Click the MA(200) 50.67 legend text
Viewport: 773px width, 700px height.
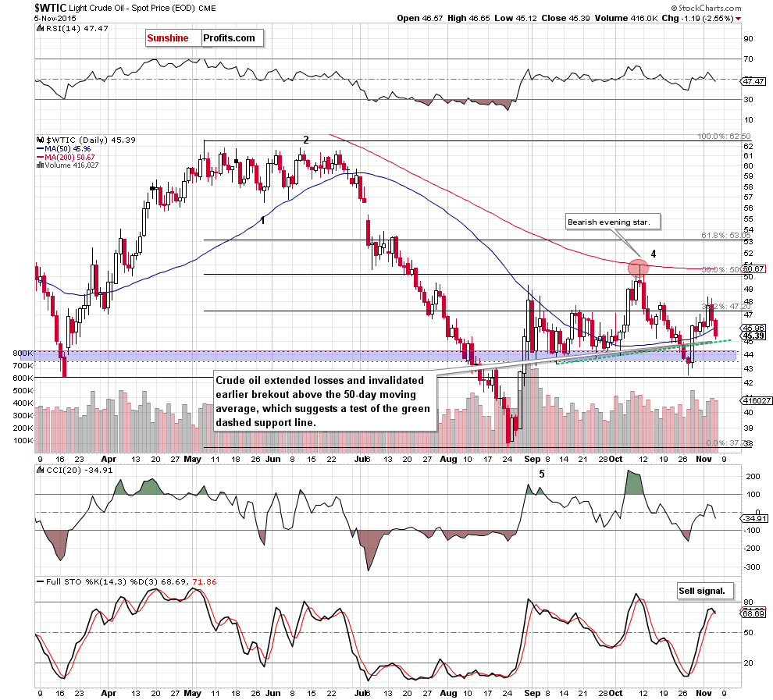[x=69, y=157]
